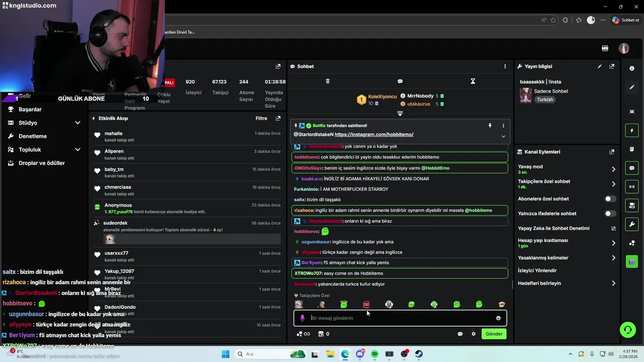
Task: Toggle the chat bubble sidebar button
Action: (x=632, y=168)
